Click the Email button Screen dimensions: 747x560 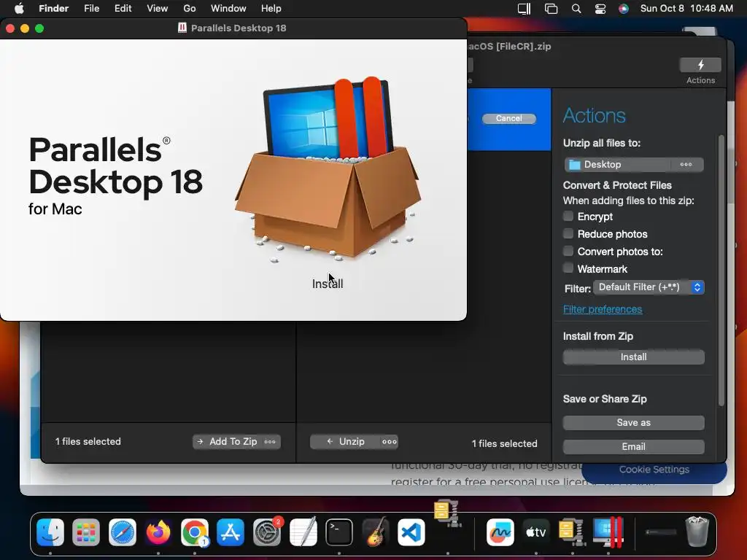[634, 447]
